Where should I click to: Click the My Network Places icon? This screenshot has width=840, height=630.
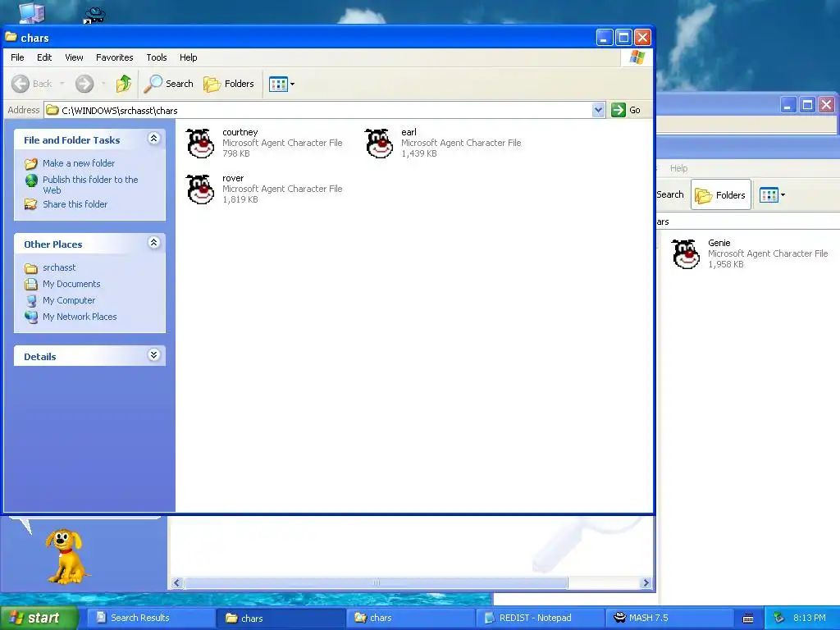pyautogui.click(x=31, y=317)
